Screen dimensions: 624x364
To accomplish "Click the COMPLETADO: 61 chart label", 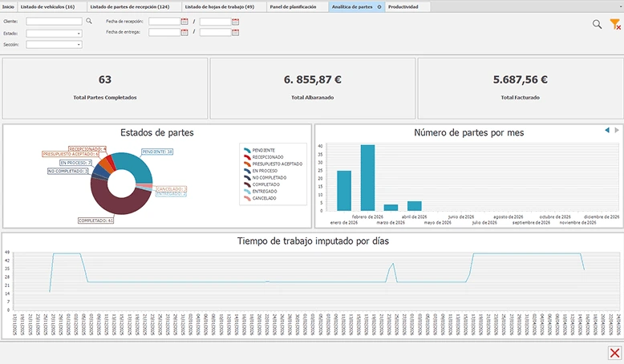I will pyautogui.click(x=96, y=220).
